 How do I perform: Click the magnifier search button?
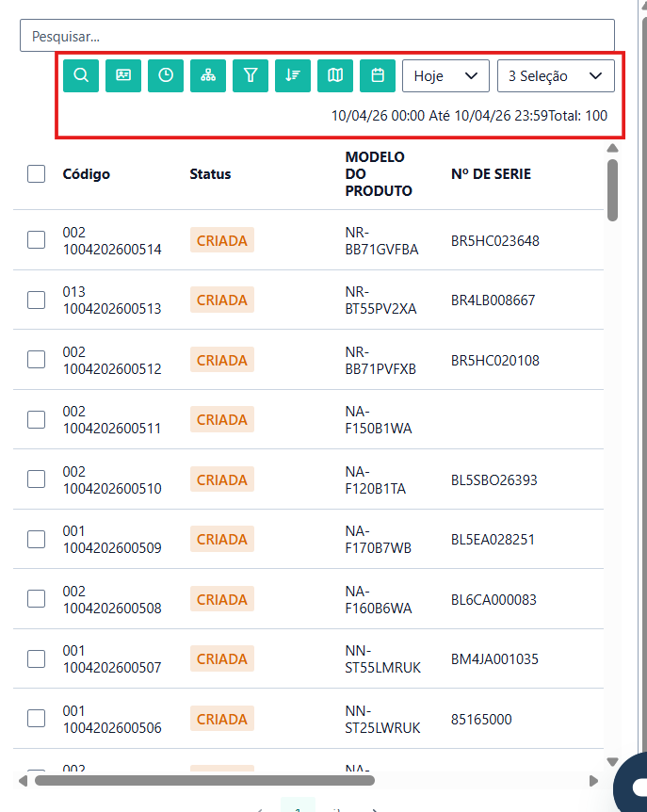(81, 75)
